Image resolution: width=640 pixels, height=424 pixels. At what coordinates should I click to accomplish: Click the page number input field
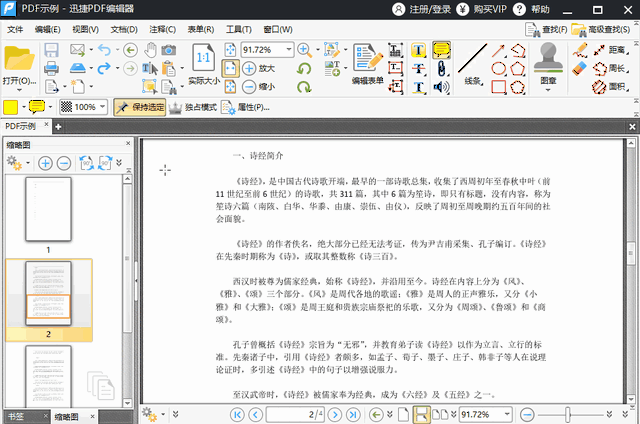pyautogui.click(x=295, y=415)
